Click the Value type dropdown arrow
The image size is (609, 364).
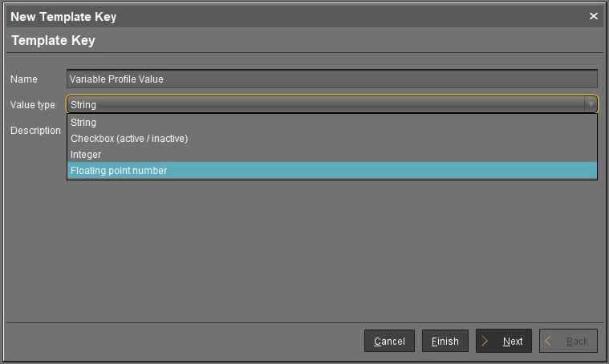(x=591, y=104)
